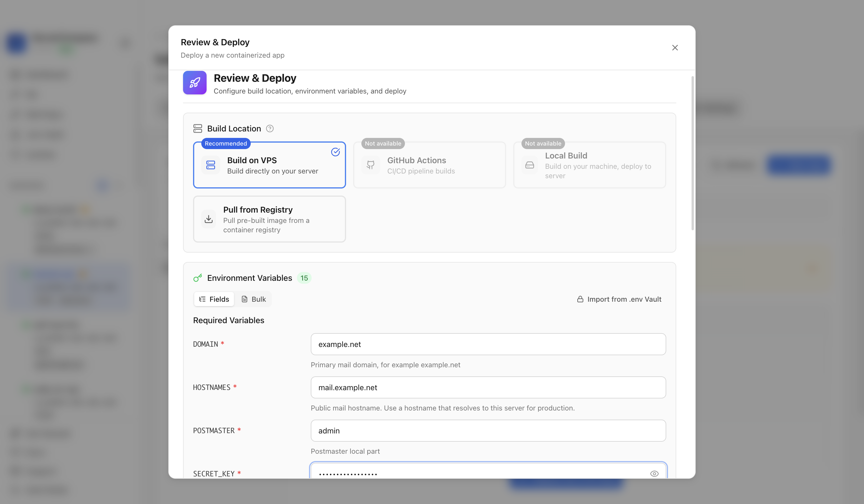Image resolution: width=864 pixels, height=504 pixels.
Task: Click the rocket Review & Deploy icon
Action: (x=195, y=83)
